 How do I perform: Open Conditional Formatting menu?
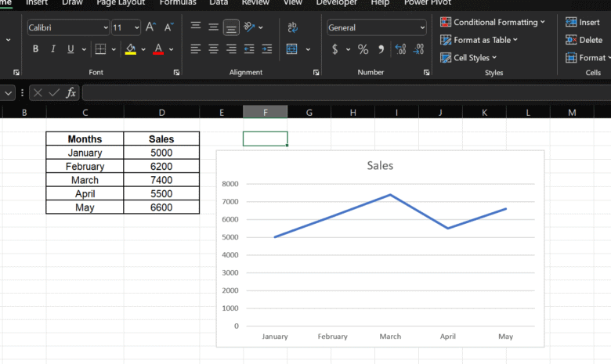click(x=493, y=22)
